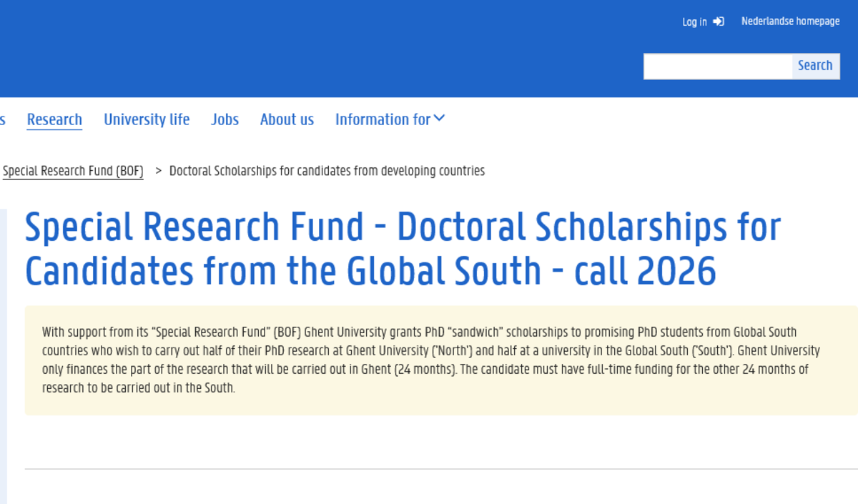Image resolution: width=858 pixels, height=504 pixels.
Task: Open the University life section
Action: pos(147,119)
